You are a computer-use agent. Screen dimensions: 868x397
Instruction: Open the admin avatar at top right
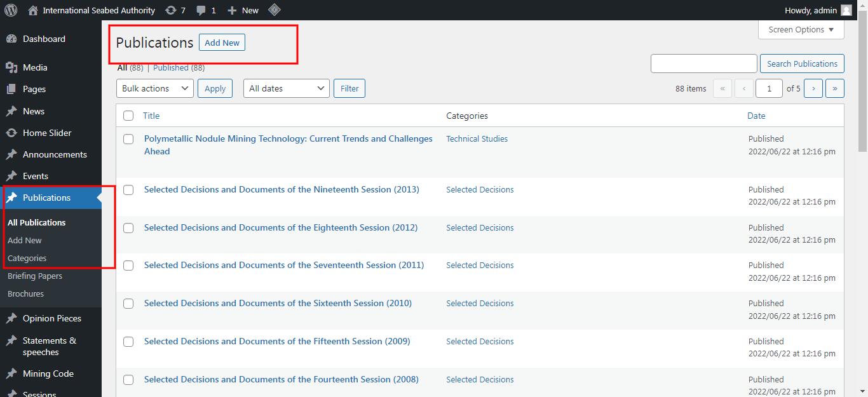tap(846, 10)
